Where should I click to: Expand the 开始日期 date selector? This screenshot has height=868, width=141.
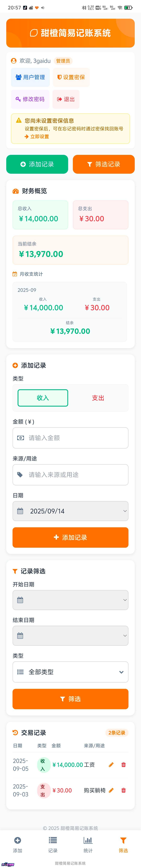[x=70, y=600]
